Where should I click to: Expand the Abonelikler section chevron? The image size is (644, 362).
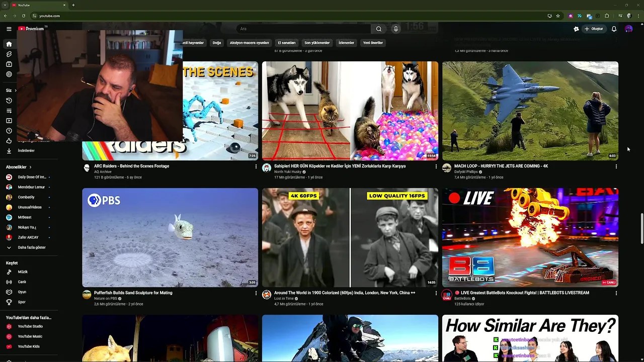click(x=30, y=167)
